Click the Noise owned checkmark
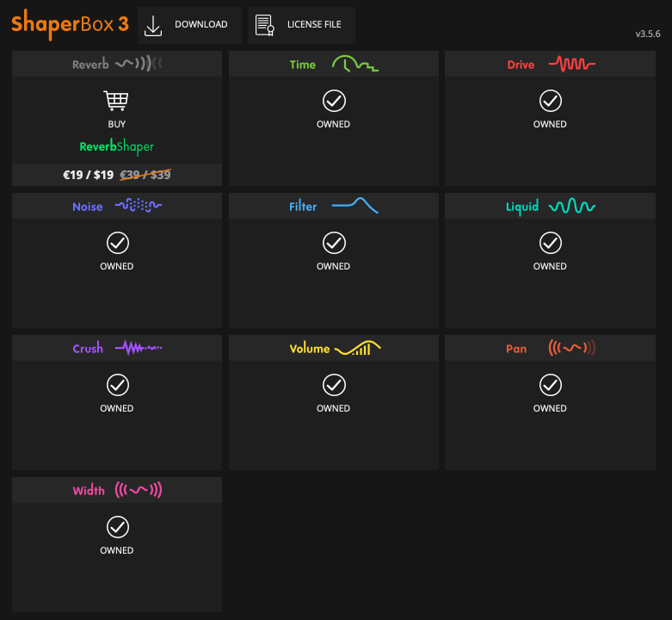The image size is (672, 620). [x=117, y=243]
